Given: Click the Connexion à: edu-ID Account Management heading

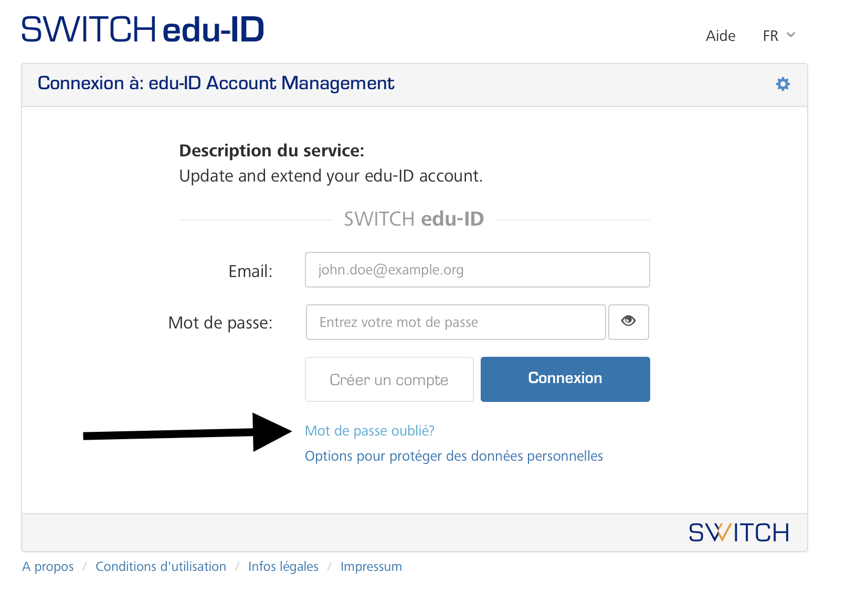Looking at the screenshot, I should 216,83.
